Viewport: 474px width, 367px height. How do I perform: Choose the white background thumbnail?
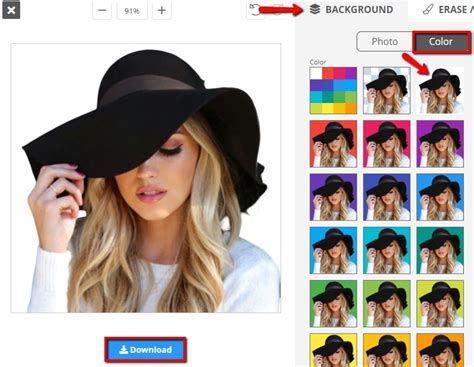440,90
